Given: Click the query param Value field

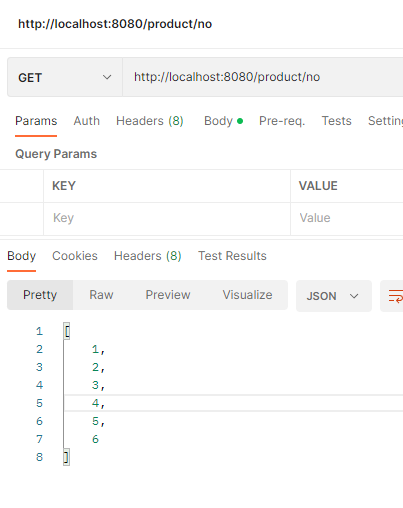Looking at the screenshot, I should 347,218.
